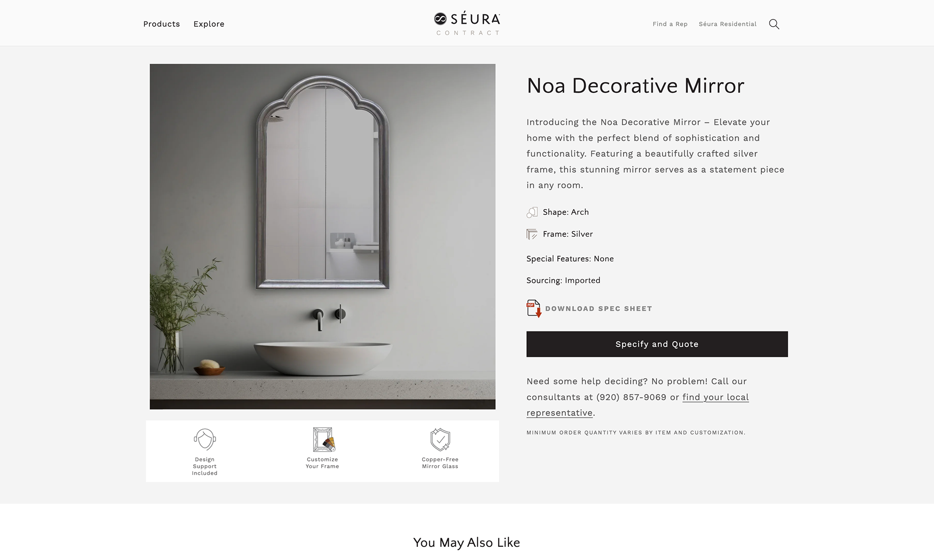Click the Copper-Free Mirror Glass shield icon
This screenshot has height=560, width=934.
click(x=440, y=439)
